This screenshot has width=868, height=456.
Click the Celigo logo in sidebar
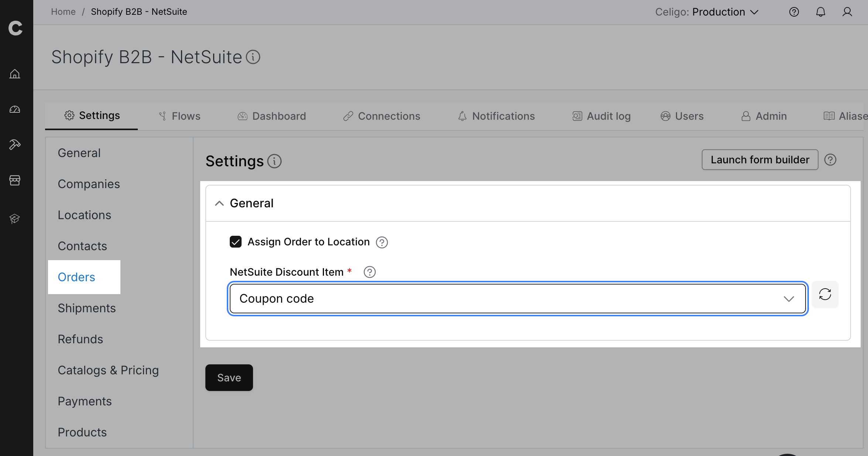(16, 28)
